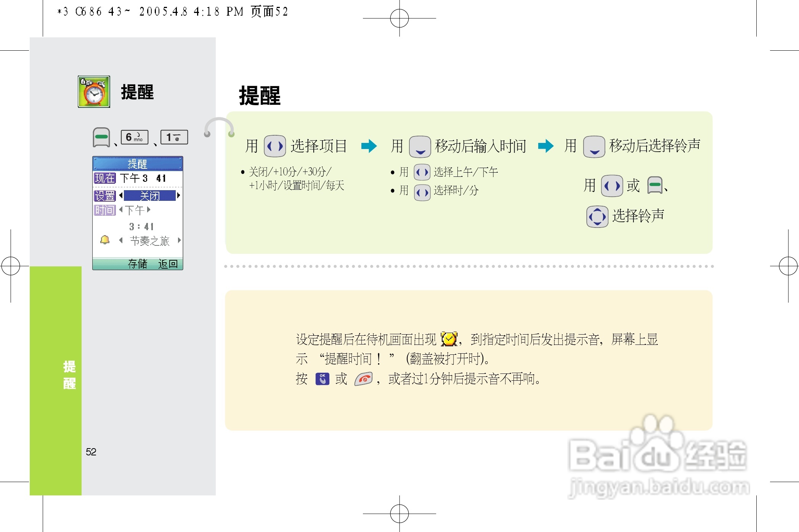Click the bell icon on the phone screen
Screen dimensions: 799x532
tap(105, 240)
